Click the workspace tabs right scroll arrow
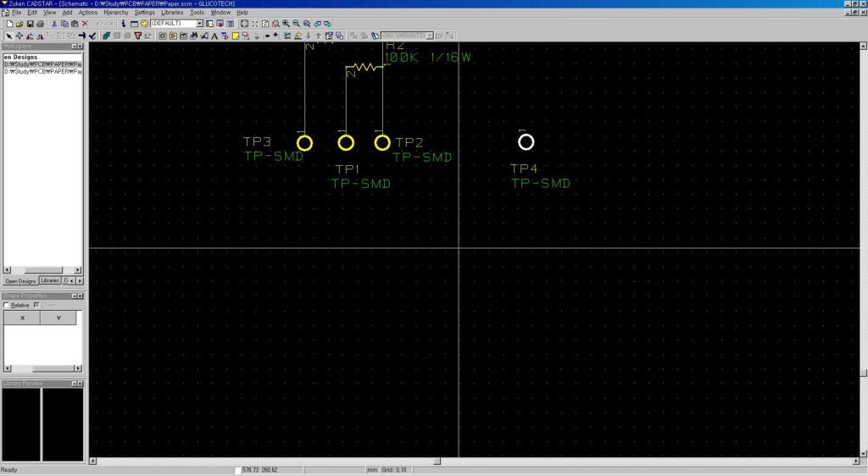The image size is (868, 476). [x=80, y=281]
